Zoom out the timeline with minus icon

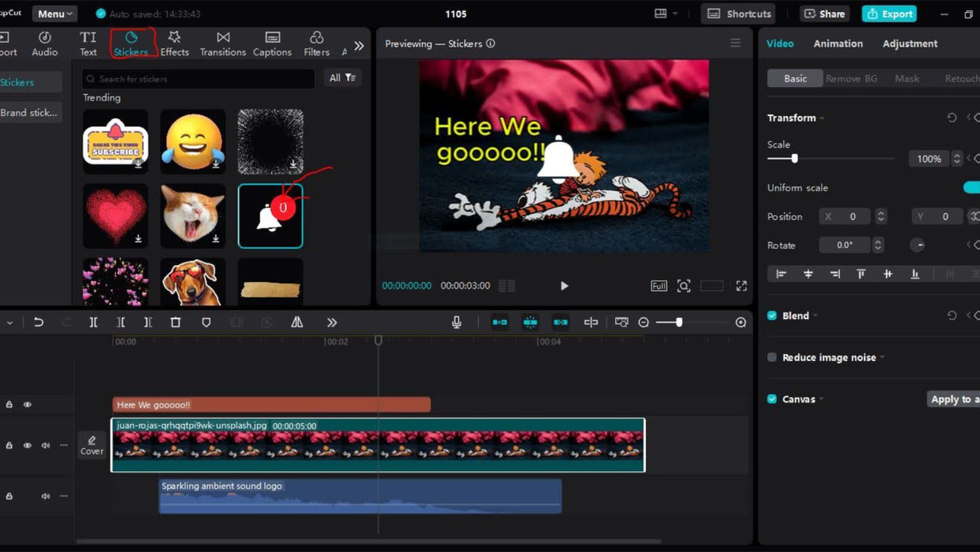[x=644, y=323]
